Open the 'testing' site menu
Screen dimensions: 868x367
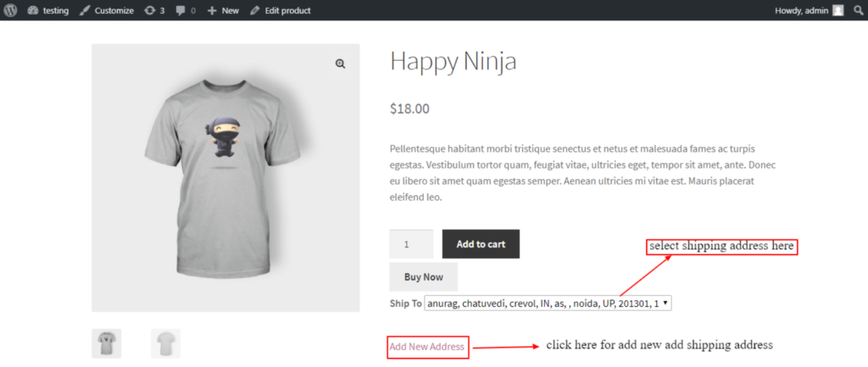(51, 10)
